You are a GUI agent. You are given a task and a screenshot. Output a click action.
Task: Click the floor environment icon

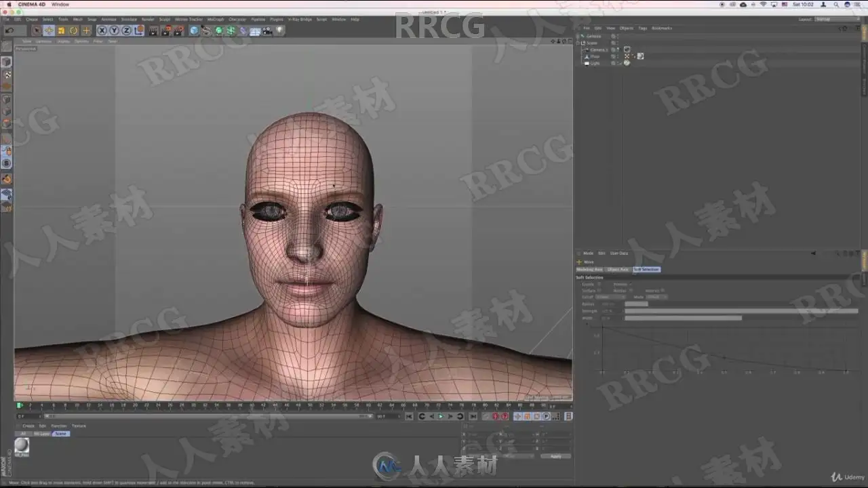(x=255, y=30)
